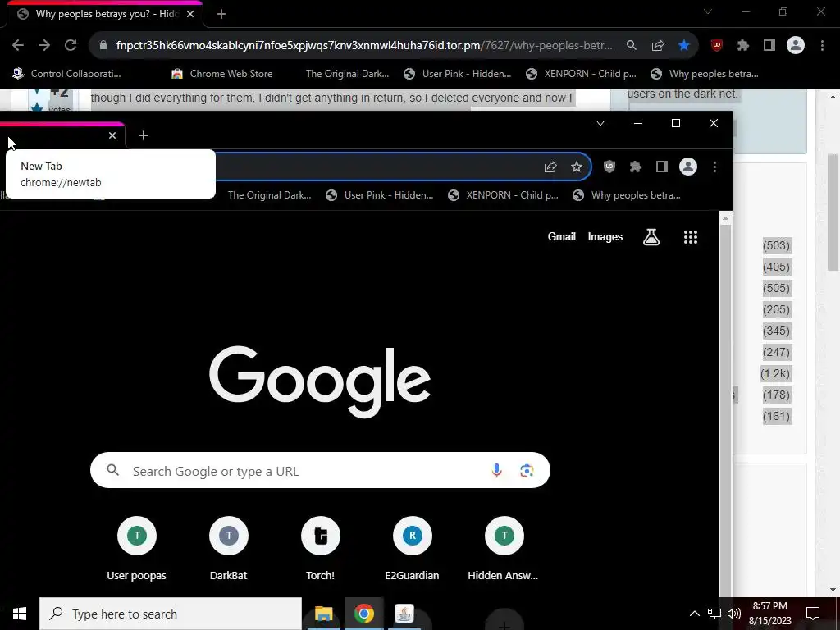The width and height of the screenshot is (840, 630).
Task: Open the profile avatar in front window
Action: point(688,167)
